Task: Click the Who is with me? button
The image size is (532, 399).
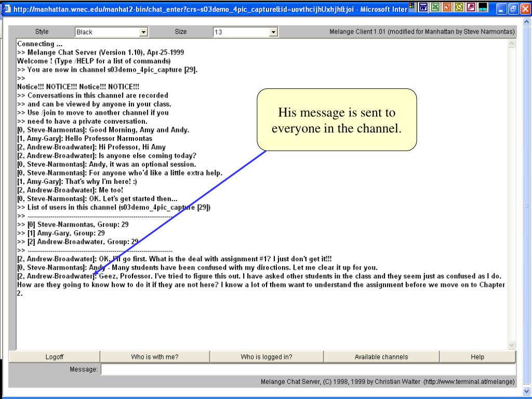Action: pos(155,356)
